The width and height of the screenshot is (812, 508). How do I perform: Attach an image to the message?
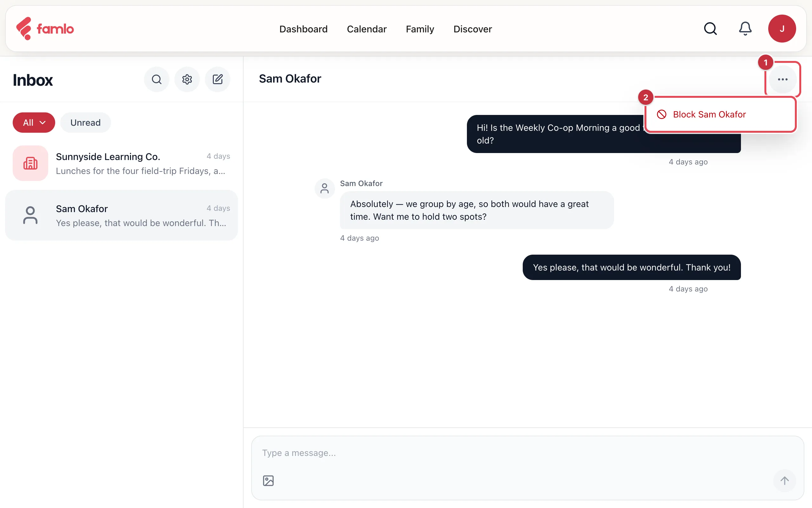[x=268, y=480]
